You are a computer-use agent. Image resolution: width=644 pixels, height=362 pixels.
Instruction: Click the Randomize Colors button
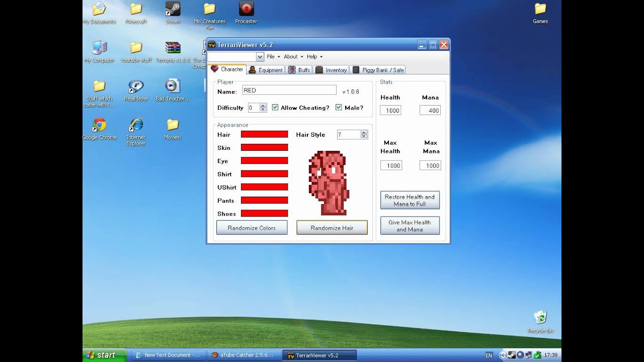(252, 228)
